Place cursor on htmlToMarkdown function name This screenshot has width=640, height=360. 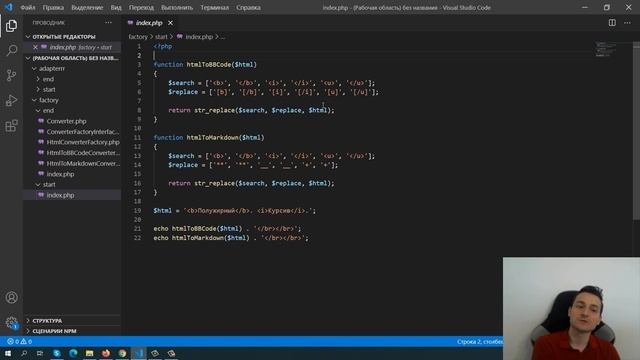(x=212, y=138)
